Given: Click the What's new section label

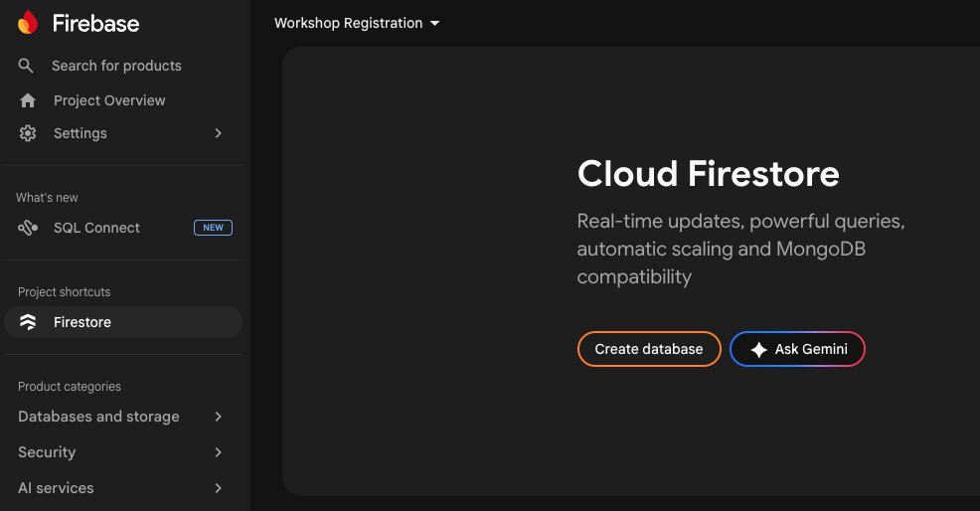Looking at the screenshot, I should pos(47,198).
